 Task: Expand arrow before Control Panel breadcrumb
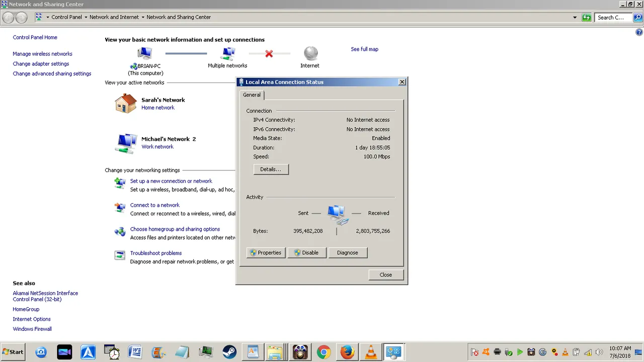(47, 17)
